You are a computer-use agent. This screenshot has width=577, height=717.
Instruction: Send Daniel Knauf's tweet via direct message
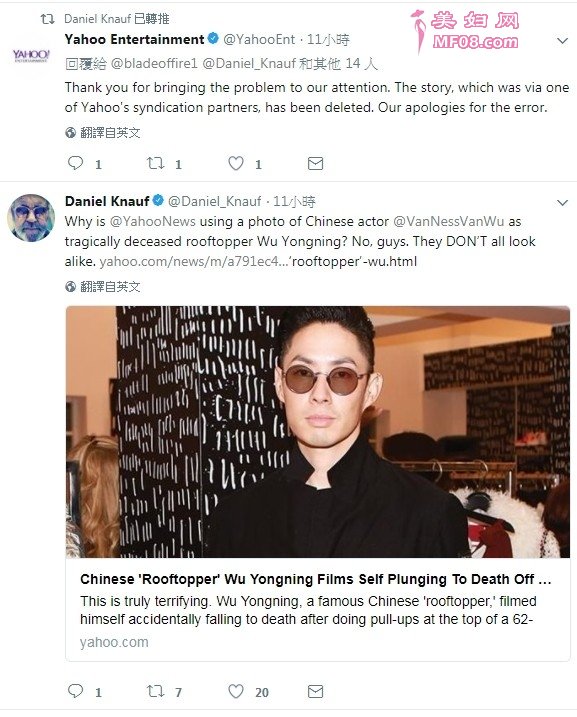tap(315, 691)
